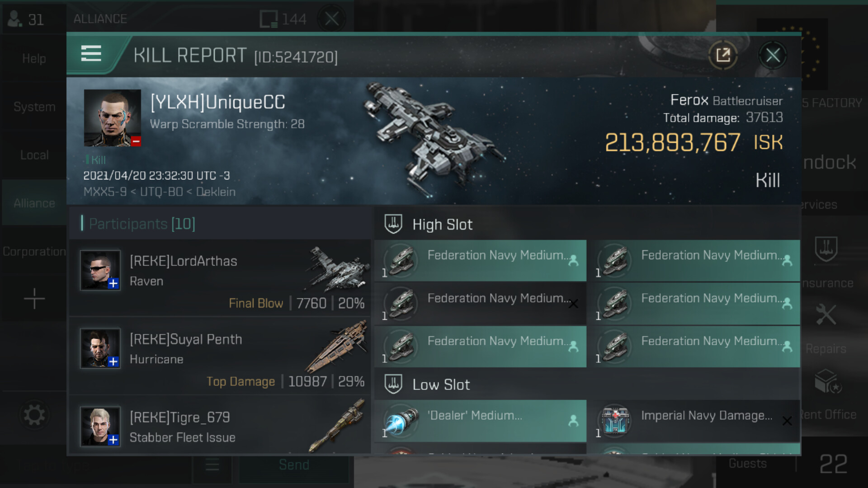Add Suyal Penth contact using plus badge
This screenshot has height=488, width=868.
click(x=113, y=362)
